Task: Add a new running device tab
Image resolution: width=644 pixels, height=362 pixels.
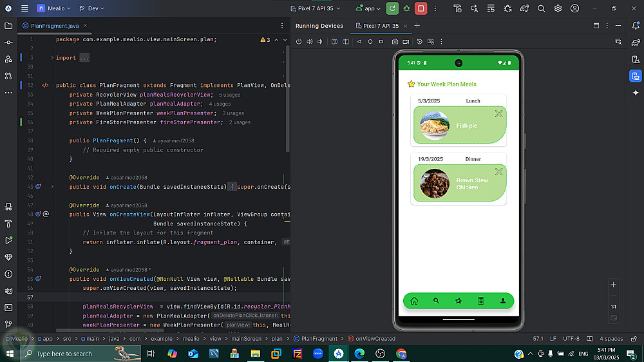Action: (x=417, y=26)
